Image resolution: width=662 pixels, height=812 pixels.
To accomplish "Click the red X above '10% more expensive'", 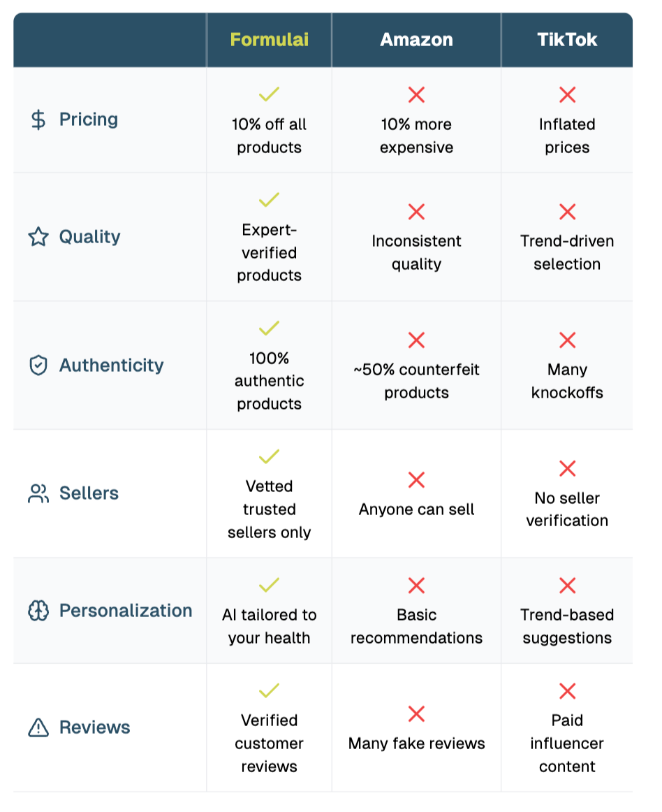I will coord(417,95).
